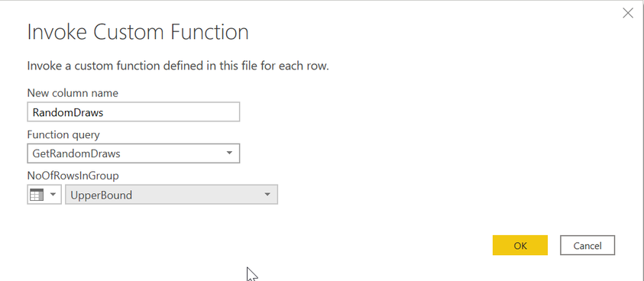
Task: Click the Function query label
Action: [x=63, y=134]
